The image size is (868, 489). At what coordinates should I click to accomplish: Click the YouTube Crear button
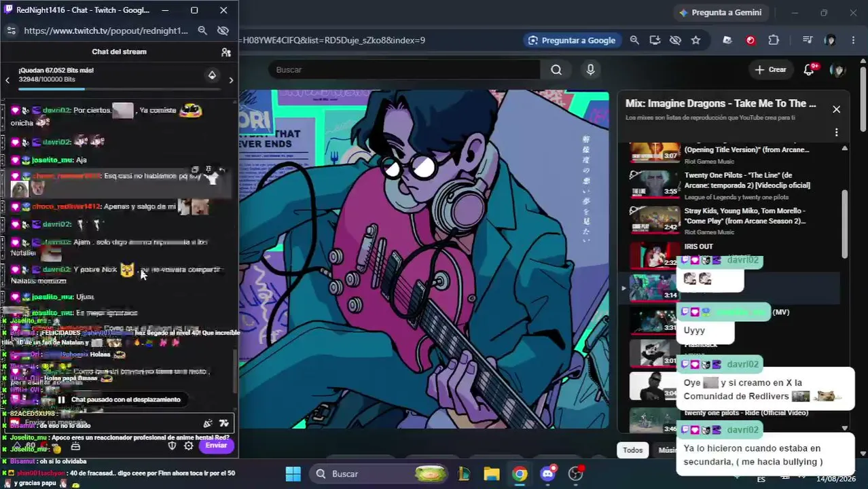[x=770, y=69]
